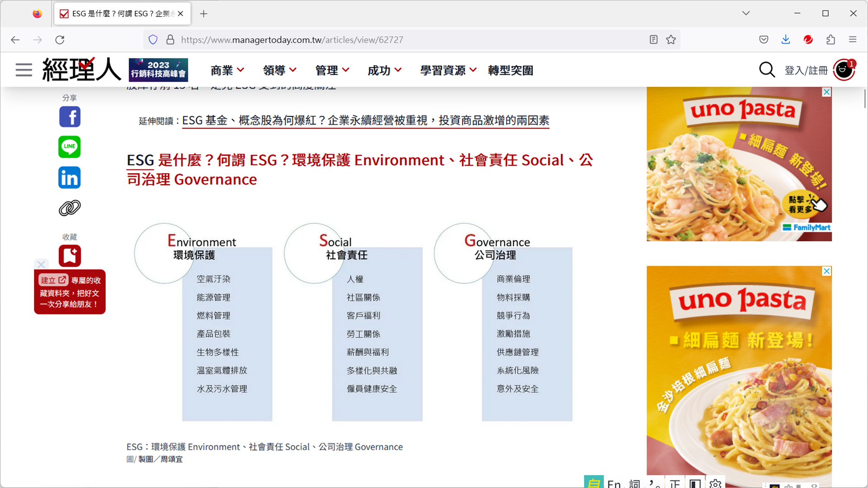
Task: Click the Firefox logo icon beside tabs
Action: (x=38, y=14)
